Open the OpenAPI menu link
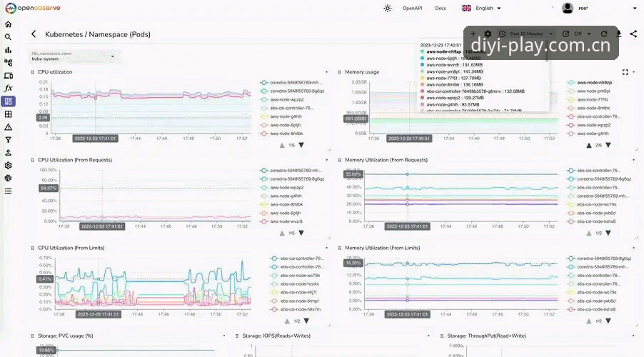The height and width of the screenshot is (357, 644). point(412,9)
